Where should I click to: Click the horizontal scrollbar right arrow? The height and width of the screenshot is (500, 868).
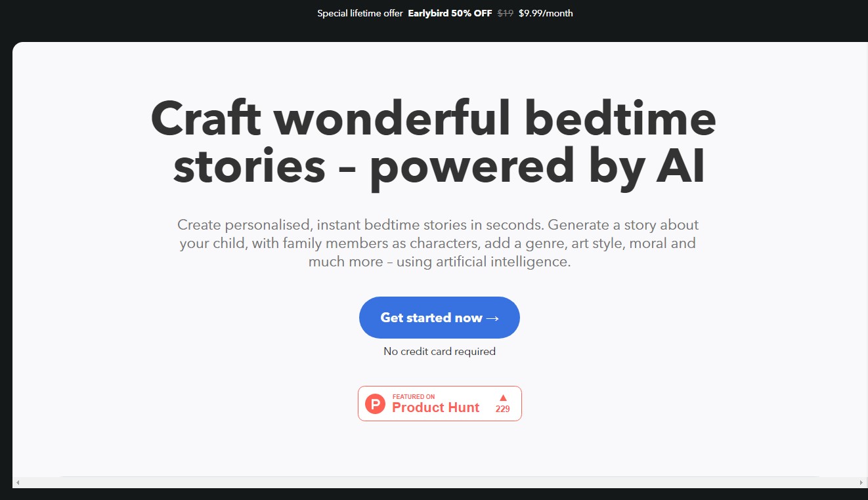click(861, 482)
